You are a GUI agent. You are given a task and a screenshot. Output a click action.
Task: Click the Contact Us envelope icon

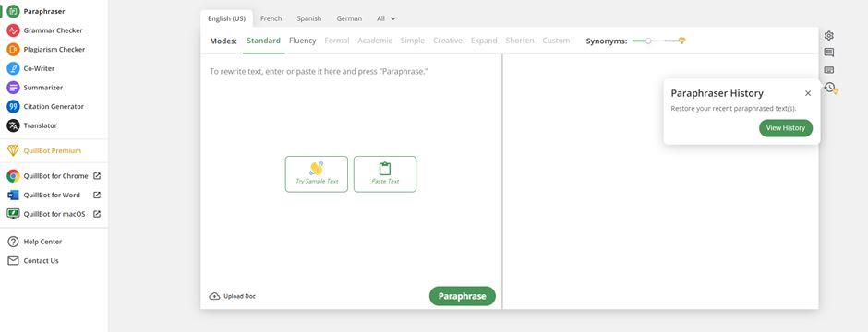pyautogui.click(x=13, y=261)
